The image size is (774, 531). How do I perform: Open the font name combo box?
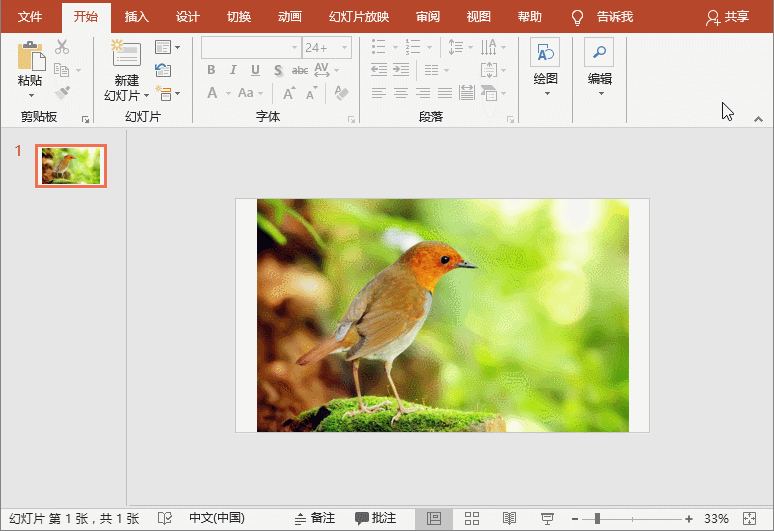250,47
